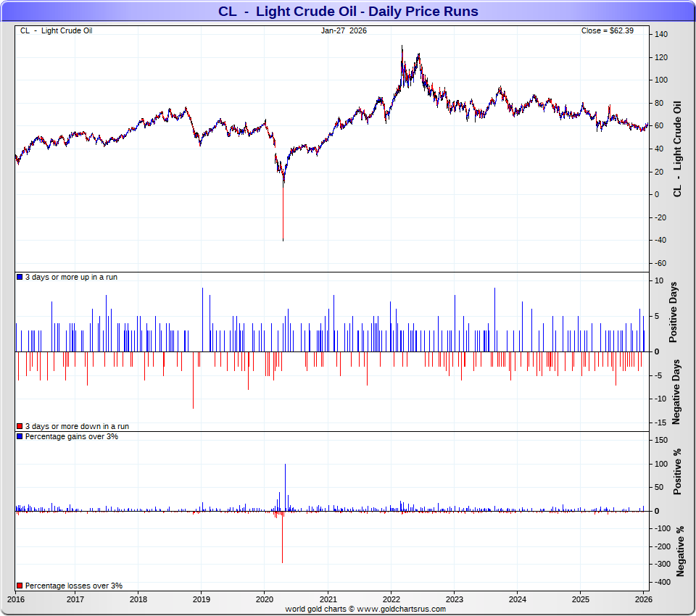Click the red legend square for '3 days or more down in a run'
The width and height of the screenshot is (696, 616).
(20, 426)
